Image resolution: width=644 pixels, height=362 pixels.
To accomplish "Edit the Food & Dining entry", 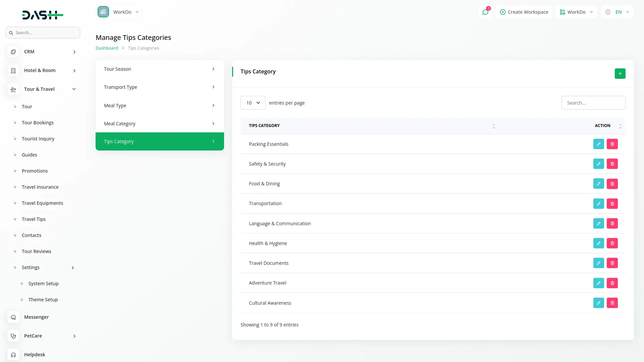I will pos(598,184).
